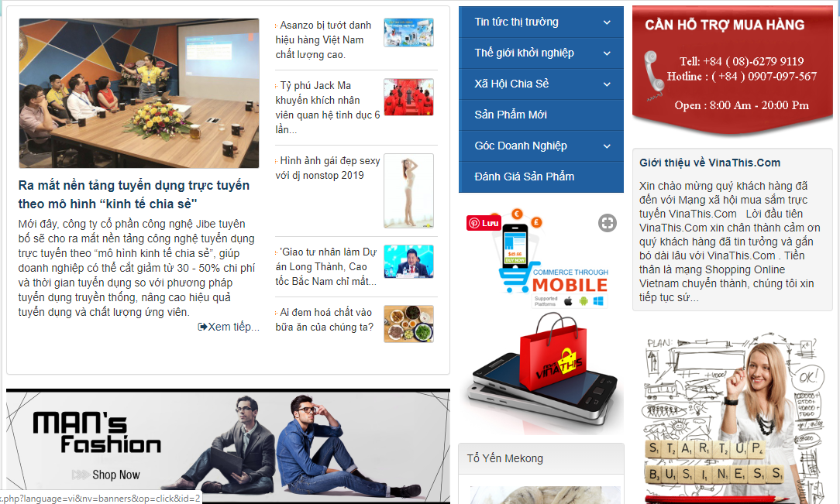Click the Startup Business banner image
Screen dimensions: 840x504
click(732, 418)
